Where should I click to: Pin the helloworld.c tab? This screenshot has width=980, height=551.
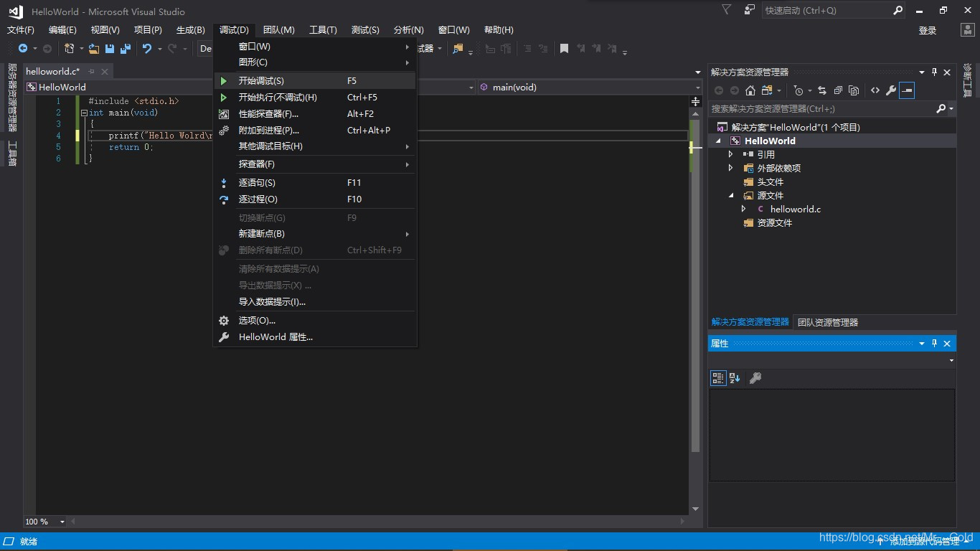[x=92, y=72]
